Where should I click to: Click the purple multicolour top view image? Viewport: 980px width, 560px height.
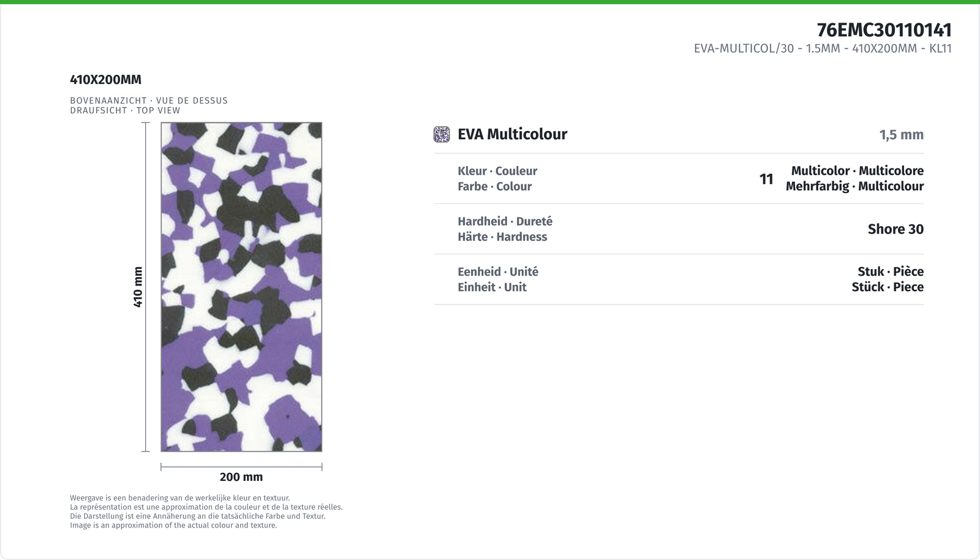241,287
